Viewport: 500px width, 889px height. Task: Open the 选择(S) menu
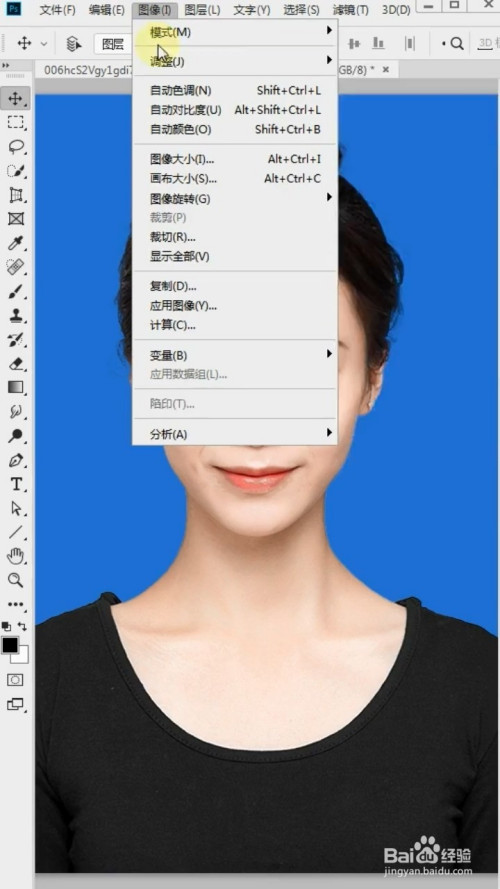[301, 10]
